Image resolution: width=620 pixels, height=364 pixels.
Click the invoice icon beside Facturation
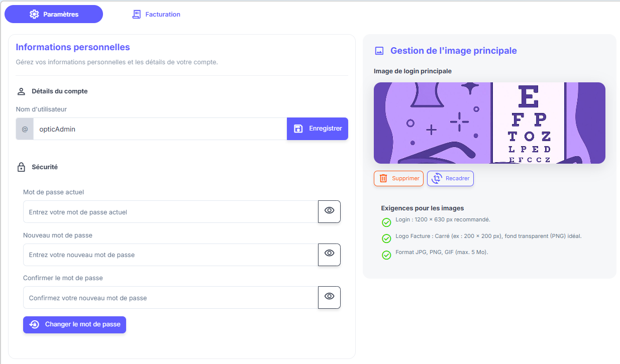click(x=137, y=14)
